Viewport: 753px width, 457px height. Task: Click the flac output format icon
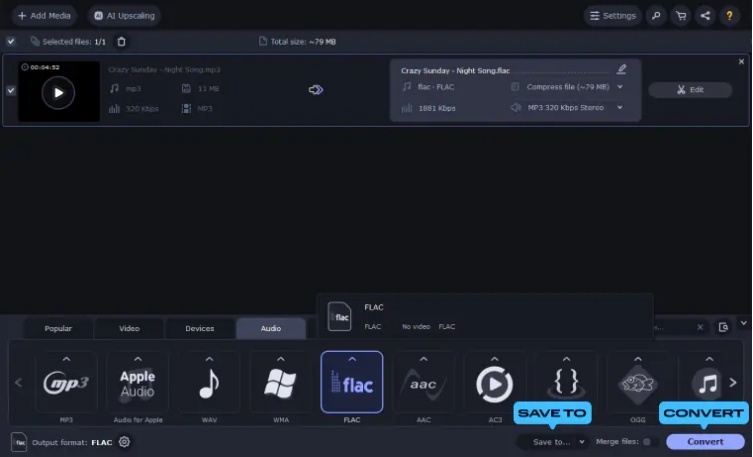click(x=19, y=442)
